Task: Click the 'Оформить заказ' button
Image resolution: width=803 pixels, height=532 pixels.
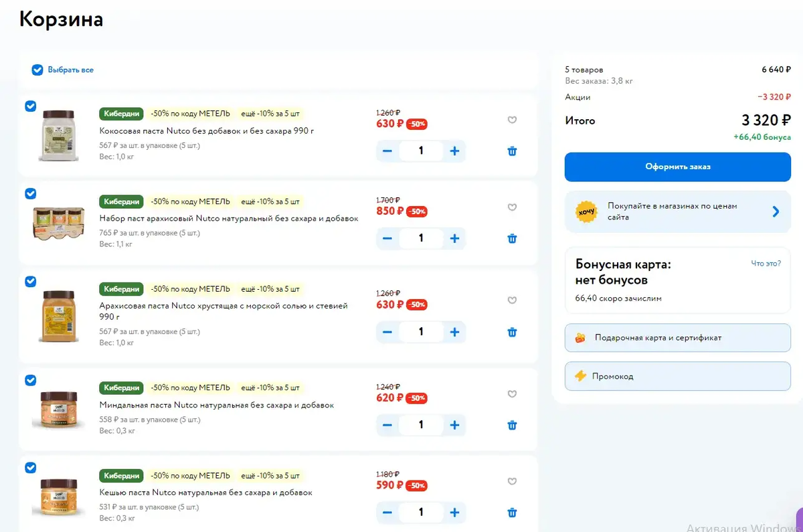Action: click(x=678, y=167)
